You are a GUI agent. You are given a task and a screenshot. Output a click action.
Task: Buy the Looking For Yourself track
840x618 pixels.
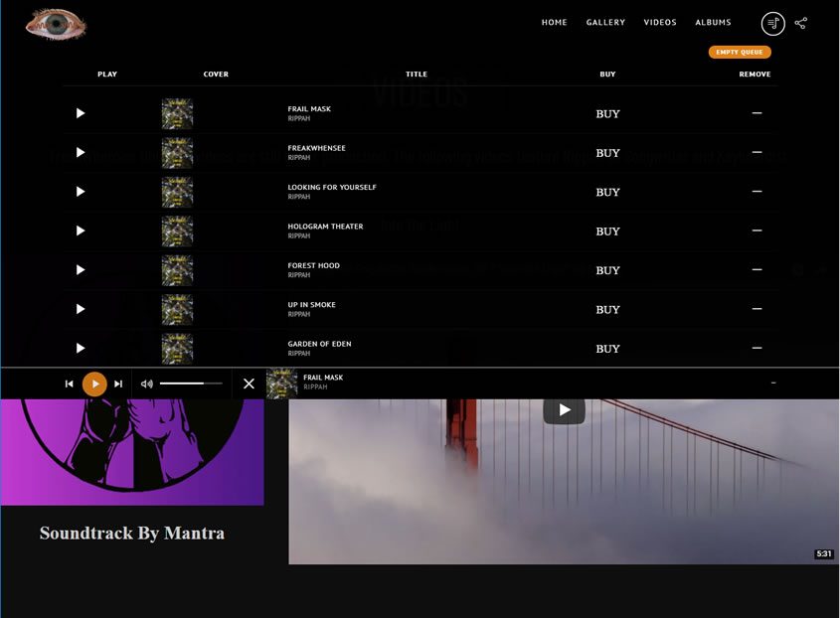[607, 192]
